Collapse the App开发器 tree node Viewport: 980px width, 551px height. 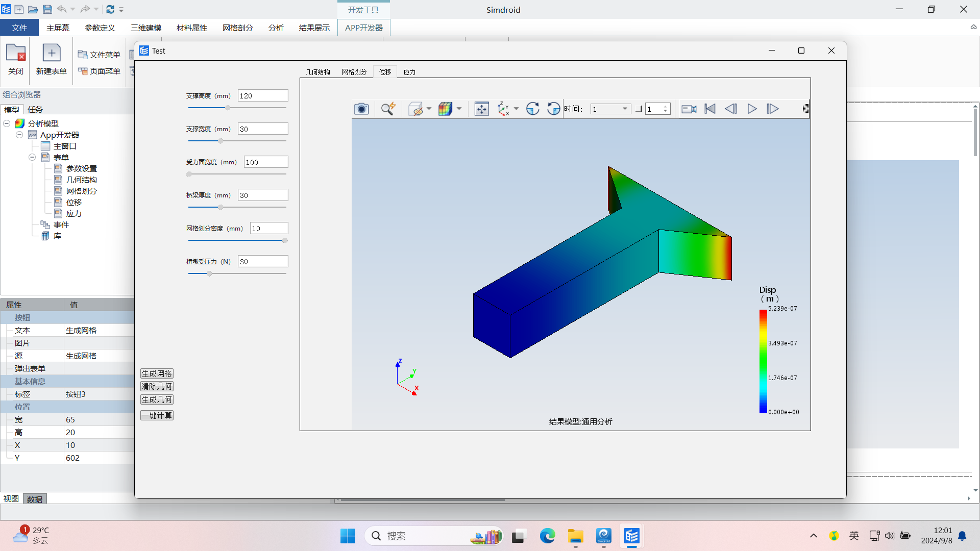pyautogui.click(x=19, y=135)
